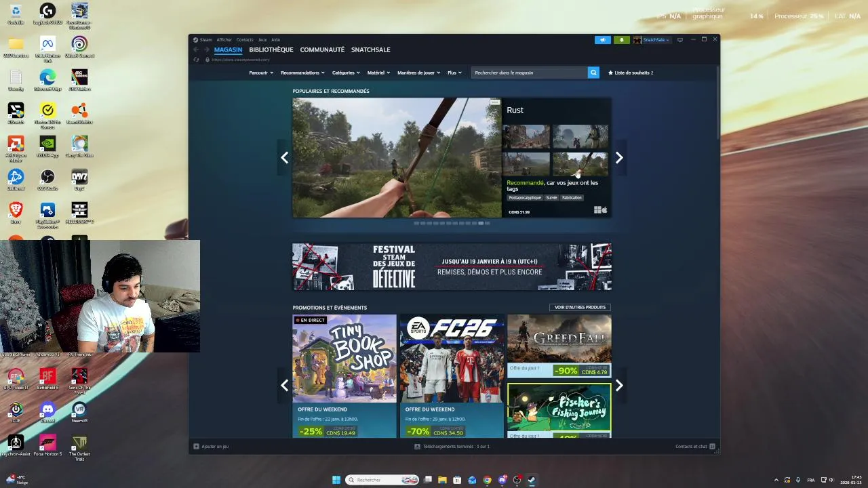The height and width of the screenshot is (488, 868).
Task: Open the Afficher menu
Action: 224,40
